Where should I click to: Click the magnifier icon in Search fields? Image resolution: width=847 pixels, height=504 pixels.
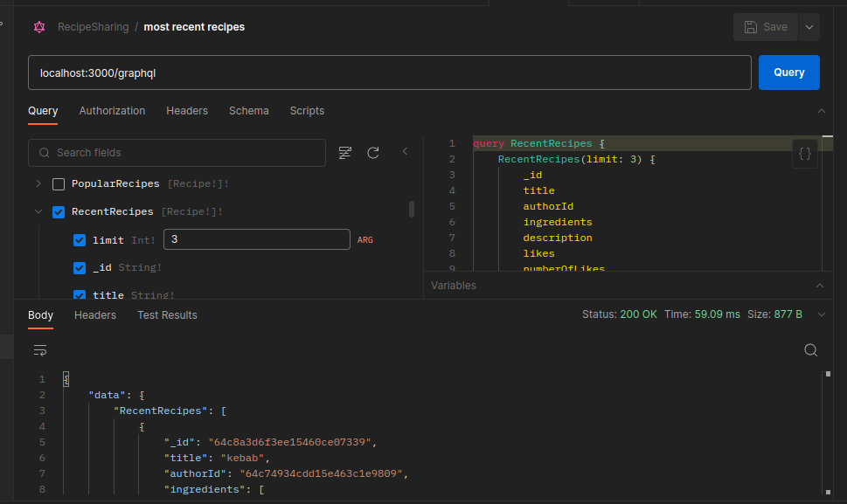tap(45, 153)
